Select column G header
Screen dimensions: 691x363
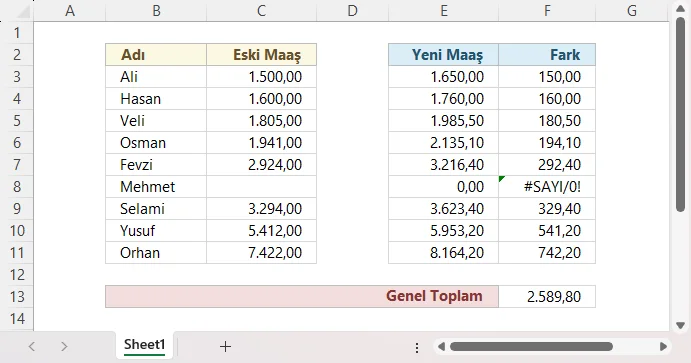(632, 11)
